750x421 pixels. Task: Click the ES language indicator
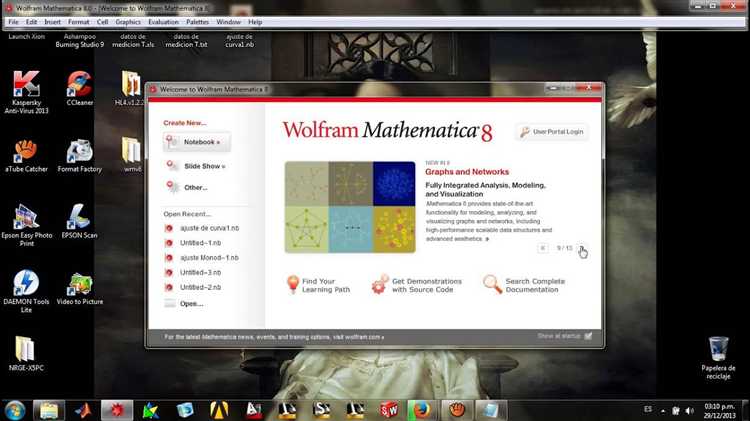point(648,410)
